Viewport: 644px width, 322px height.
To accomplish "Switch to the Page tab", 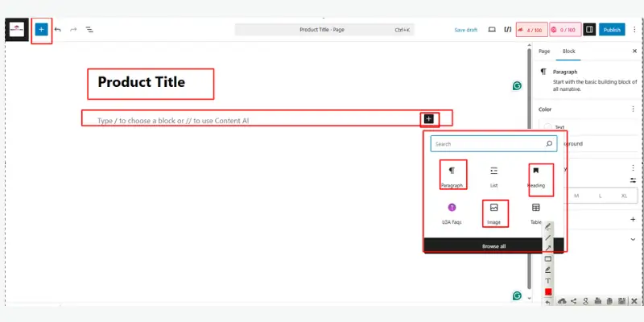I will 544,52.
